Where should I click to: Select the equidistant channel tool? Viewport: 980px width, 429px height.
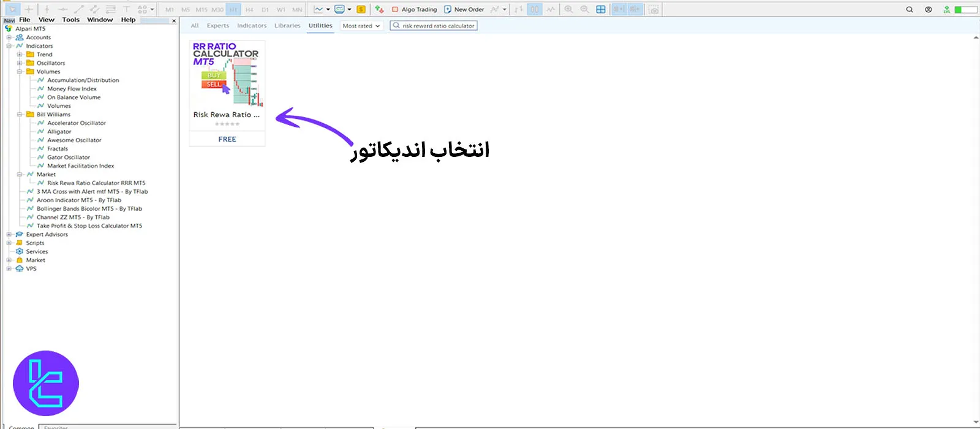click(95, 9)
